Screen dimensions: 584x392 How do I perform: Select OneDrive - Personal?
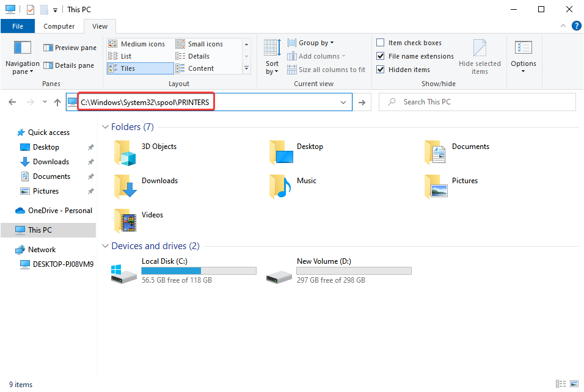(x=54, y=211)
